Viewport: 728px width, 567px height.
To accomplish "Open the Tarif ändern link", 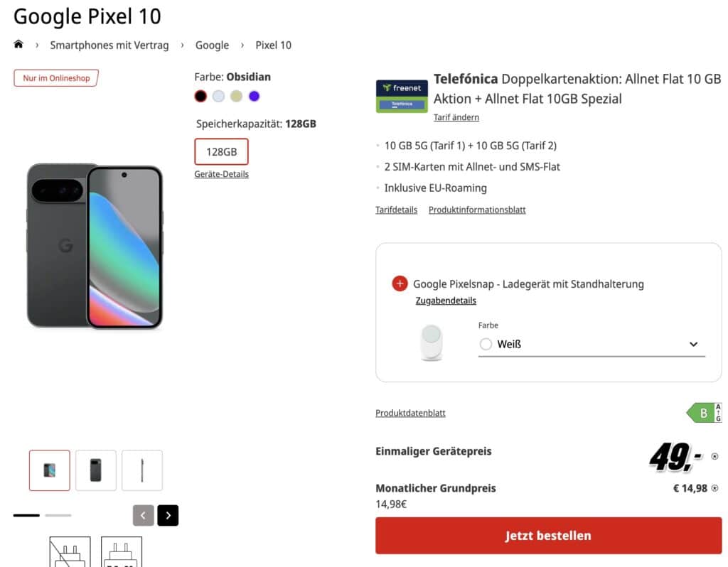I will point(456,117).
